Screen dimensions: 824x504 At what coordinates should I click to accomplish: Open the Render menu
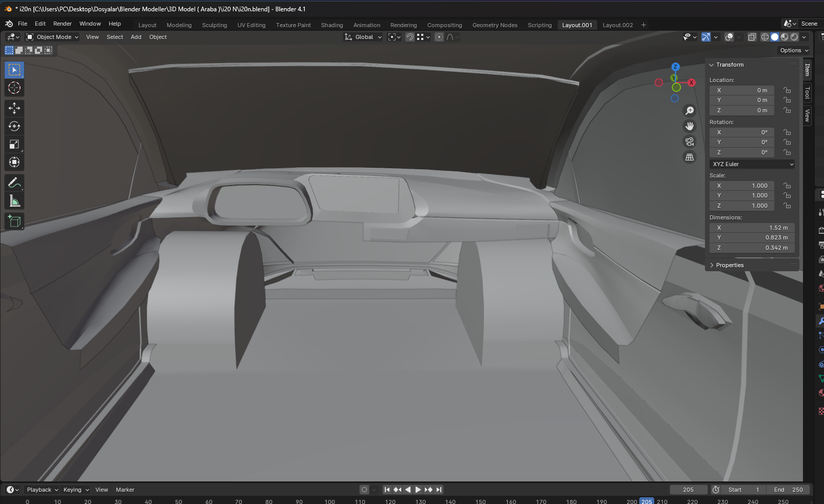(x=63, y=24)
